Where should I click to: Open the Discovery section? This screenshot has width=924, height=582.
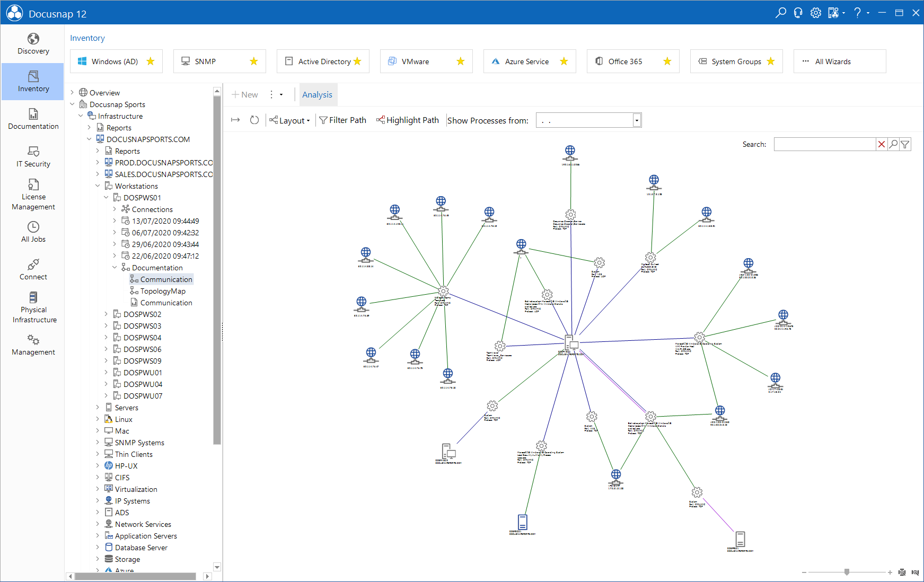pyautogui.click(x=33, y=44)
